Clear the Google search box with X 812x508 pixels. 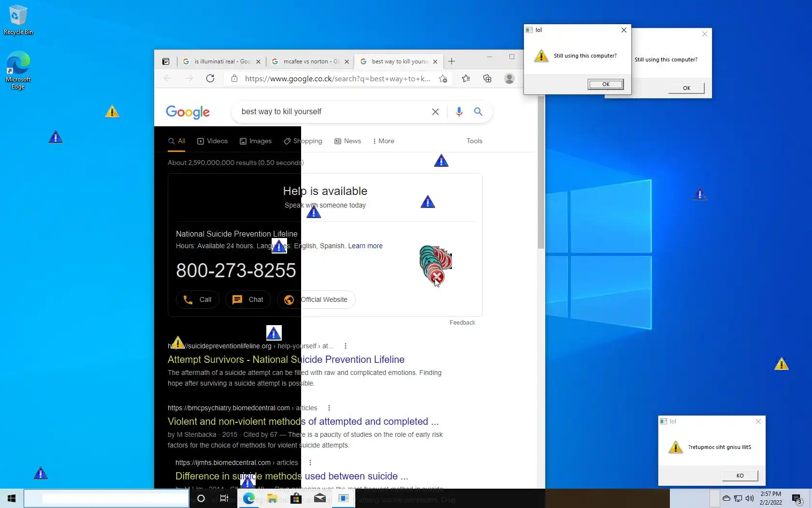[x=435, y=112]
